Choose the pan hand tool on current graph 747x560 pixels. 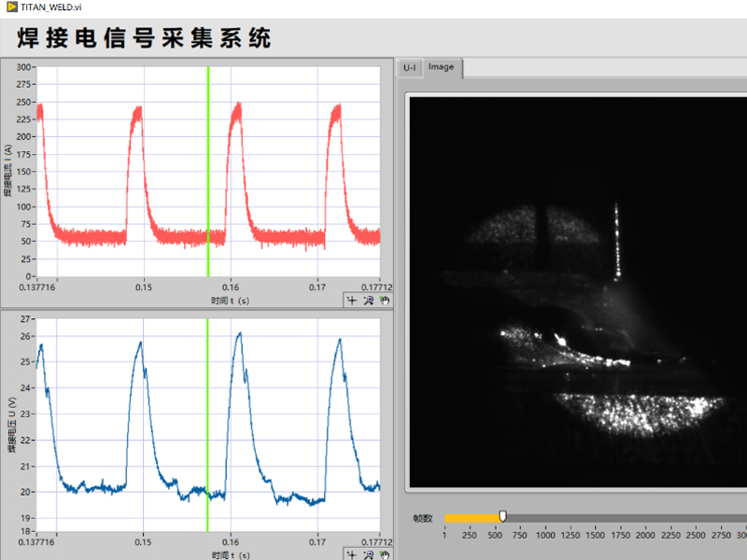(x=385, y=301)
